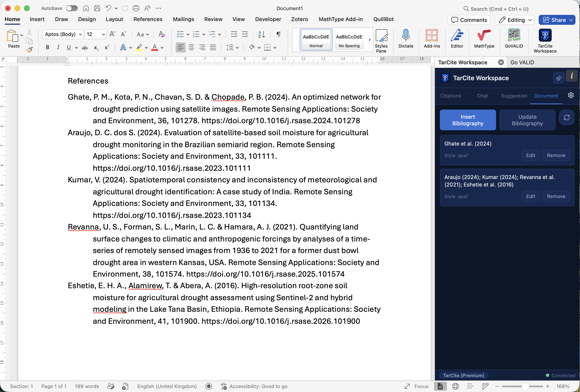Switch to Web Layout view in status bar
This screenshot has width=580, height=392.
click(456, 386)
